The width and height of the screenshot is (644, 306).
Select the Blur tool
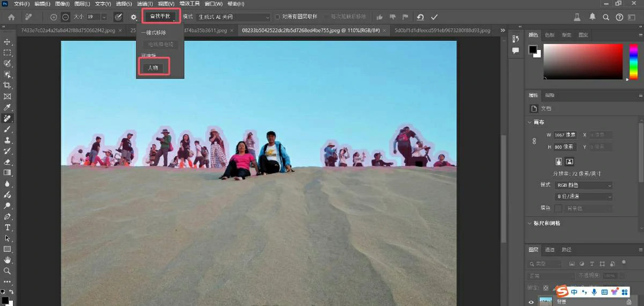click(7, 184)
